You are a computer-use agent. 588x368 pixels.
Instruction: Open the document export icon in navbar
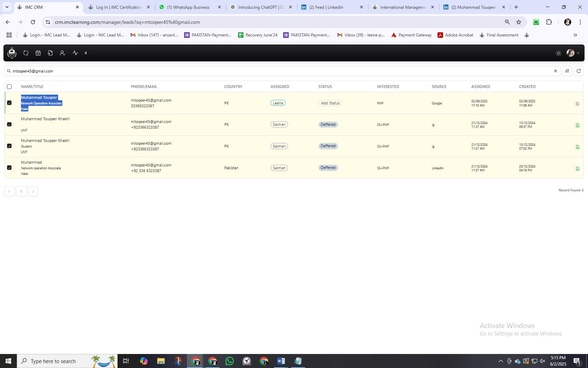[50, 53]
